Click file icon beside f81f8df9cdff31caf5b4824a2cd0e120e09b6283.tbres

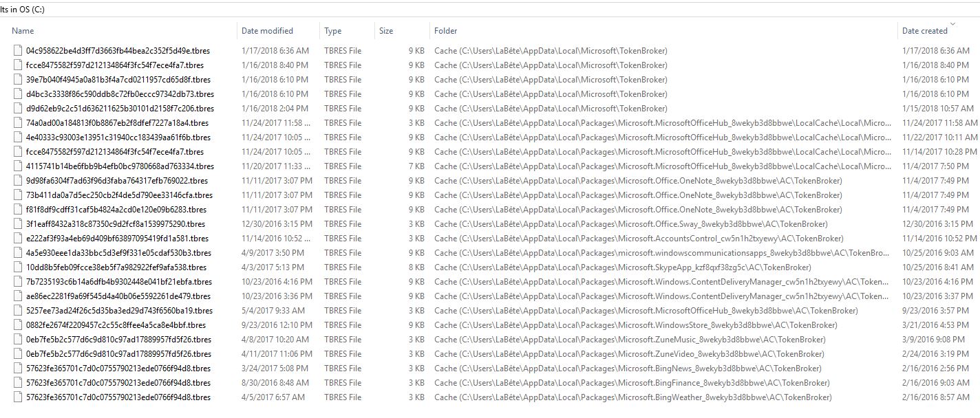coord(19,210)
